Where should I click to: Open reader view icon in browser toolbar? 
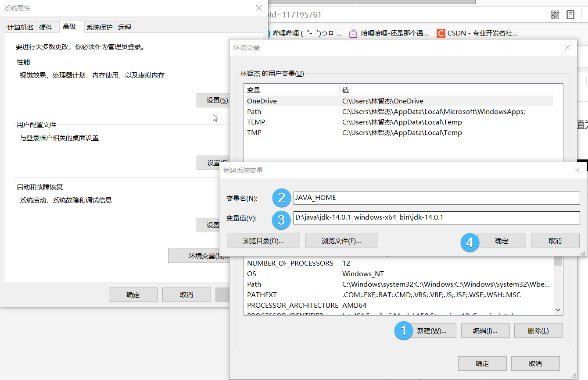tap(570, 15)
